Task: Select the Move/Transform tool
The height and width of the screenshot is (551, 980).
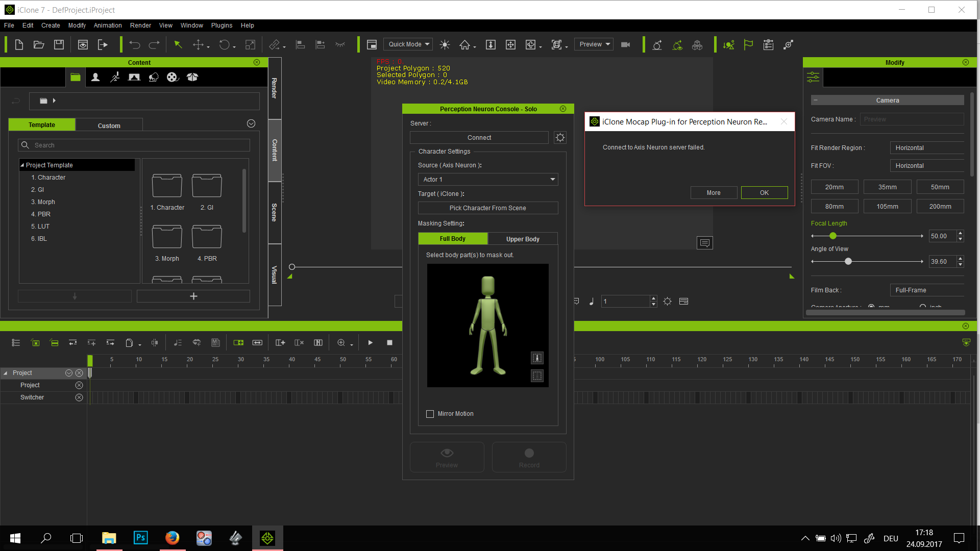Action: 198,45
